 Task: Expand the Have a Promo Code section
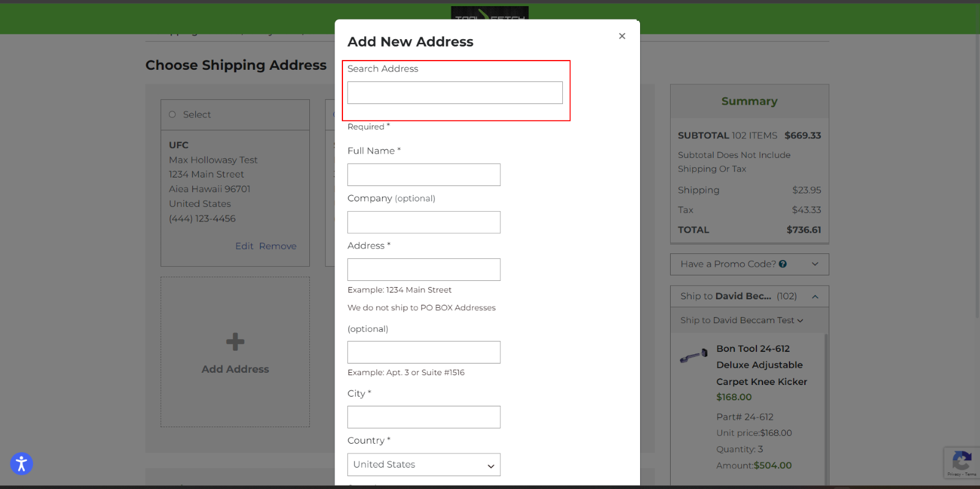pos(815,264)
